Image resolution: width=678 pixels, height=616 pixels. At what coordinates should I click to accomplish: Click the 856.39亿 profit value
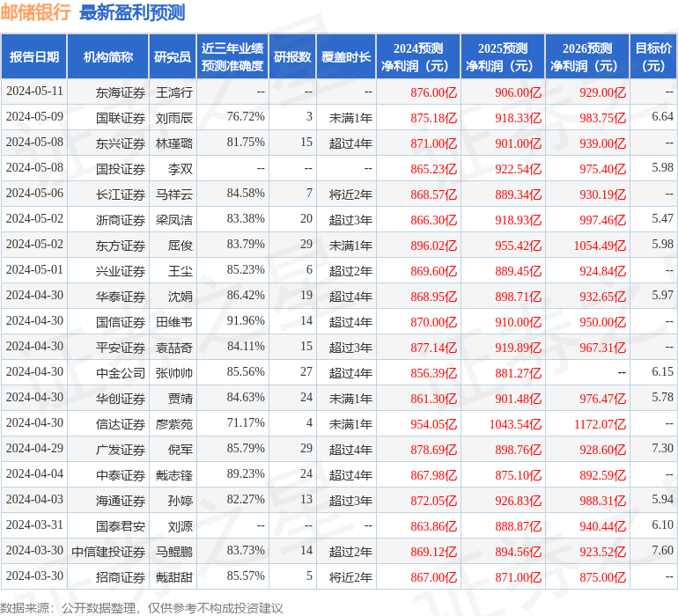(x=434, y=373)
